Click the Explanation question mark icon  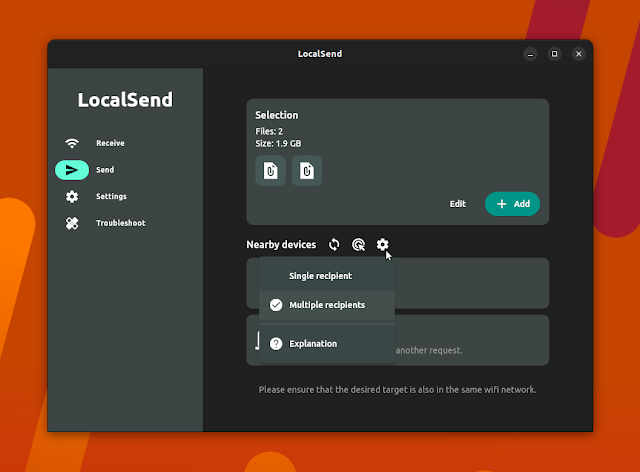click(276, 344)
